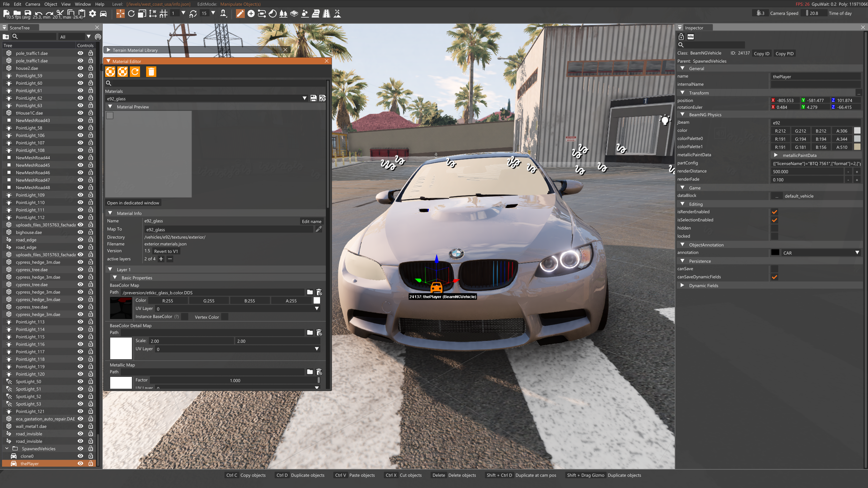
Task: Open the Object menu
Action: pyautogui.click(x=51, y=4)
